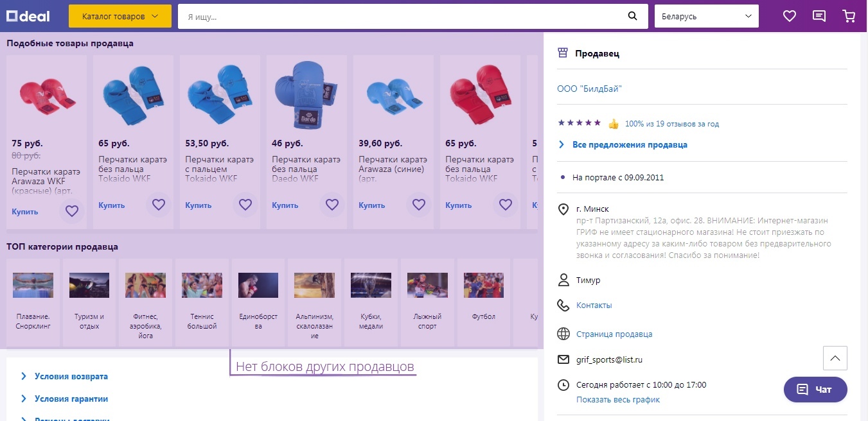Buy the 46 руб. Daedo gloves
Image resolution: width=868 pixels, height=421 pixels.
pyautogui.click(x=285, y=205)
